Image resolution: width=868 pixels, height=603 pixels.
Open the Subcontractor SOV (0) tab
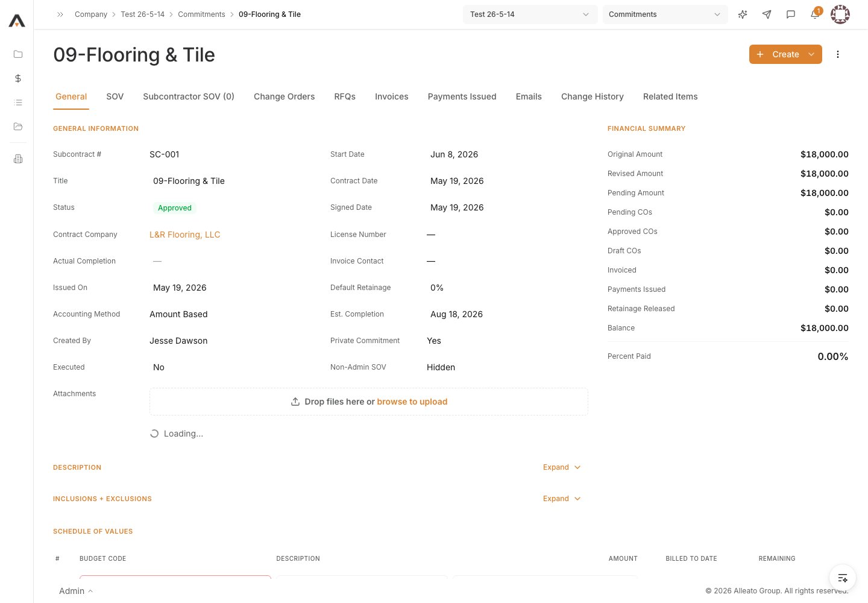pos(189,96)
